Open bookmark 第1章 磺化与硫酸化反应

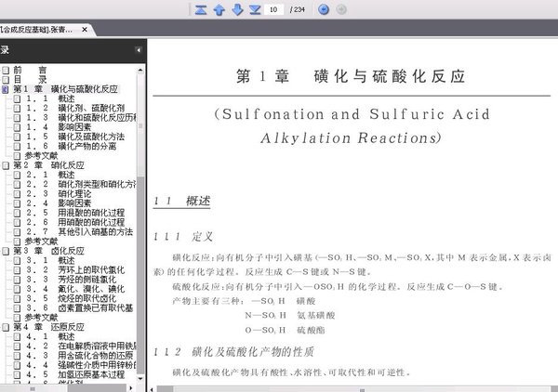point(66,89)
